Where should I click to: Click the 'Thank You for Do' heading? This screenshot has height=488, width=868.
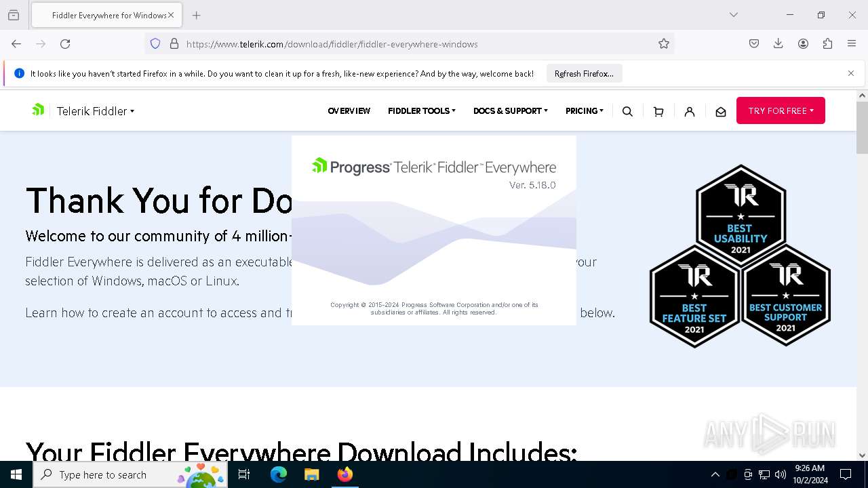click(159, 201)
